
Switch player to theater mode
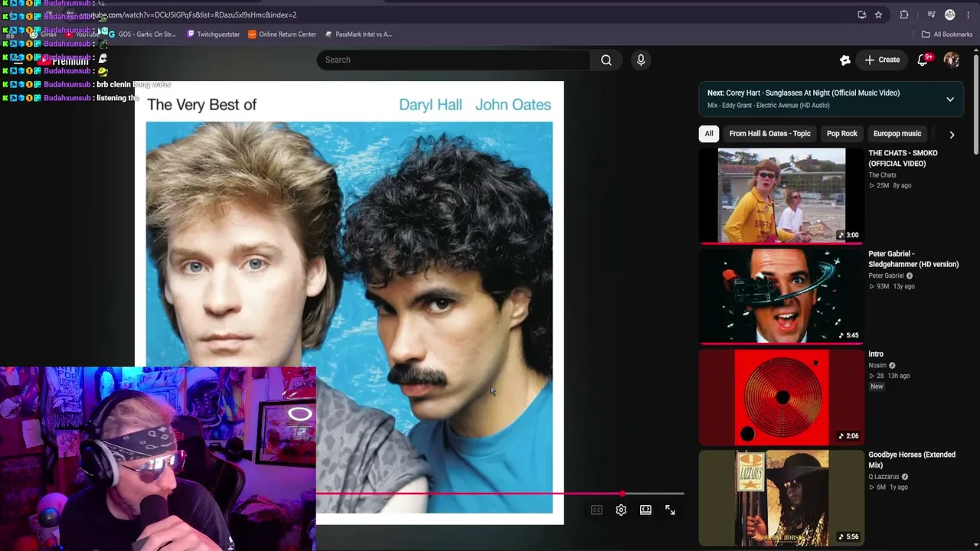pyautogui.click(x=645, y=510)
